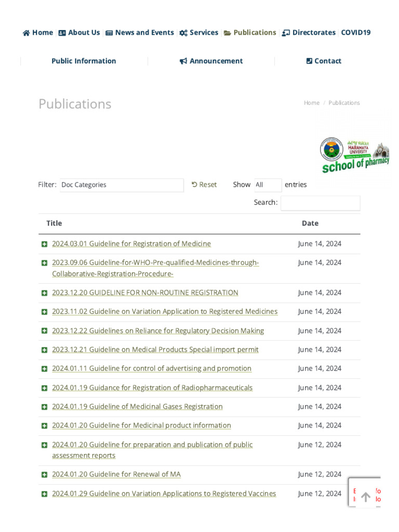Expand row for Guideline for Registration of Medicine
This screenshot has width=399, height=532.
[x=44, y=244]
